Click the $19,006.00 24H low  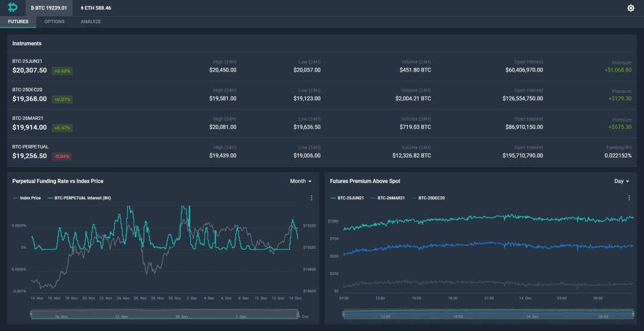(307, 156)
